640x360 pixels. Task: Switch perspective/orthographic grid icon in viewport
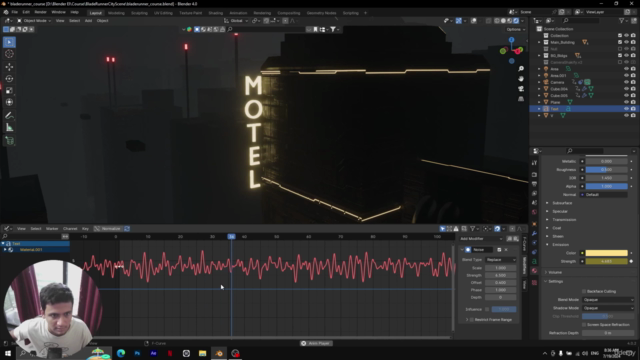click(x=521, y=99)
